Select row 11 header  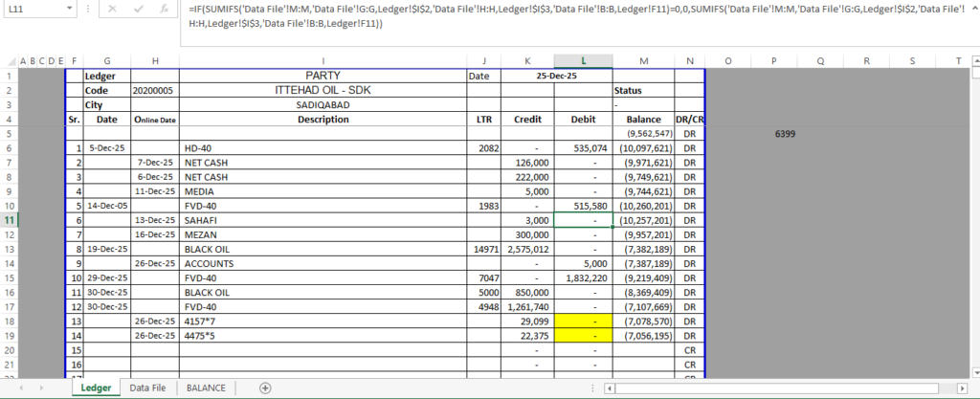[11, 220]
